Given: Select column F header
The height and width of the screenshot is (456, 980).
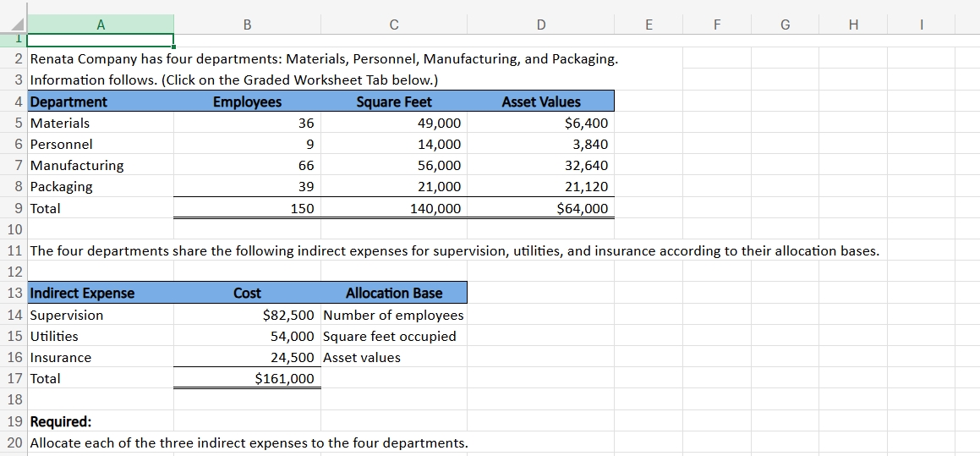Looking at the screenshot, I should click(x=716, y=25).
